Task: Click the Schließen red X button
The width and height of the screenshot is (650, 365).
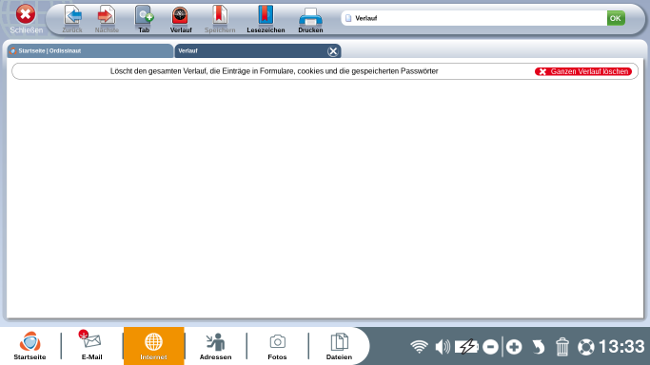Action: pyautogui.click(x=26, y=19)
